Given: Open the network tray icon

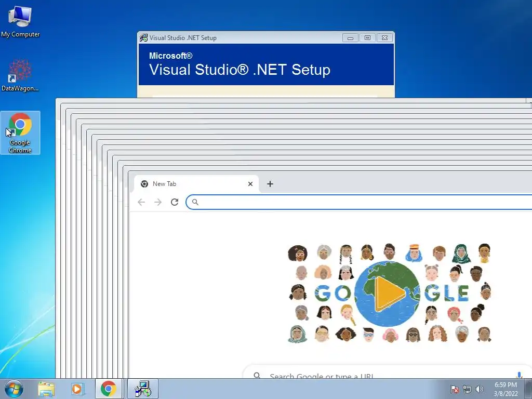Looking at the screenshot, I should tap(467, 389).
